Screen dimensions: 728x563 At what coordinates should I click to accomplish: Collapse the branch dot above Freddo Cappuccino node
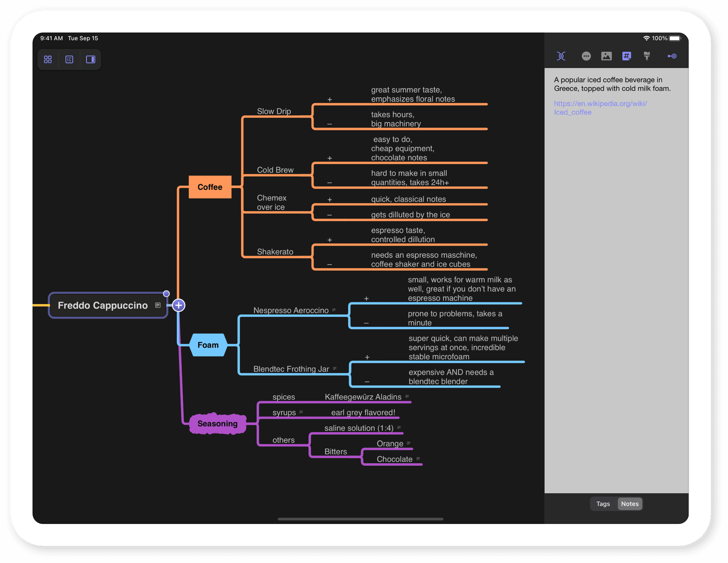166,293
